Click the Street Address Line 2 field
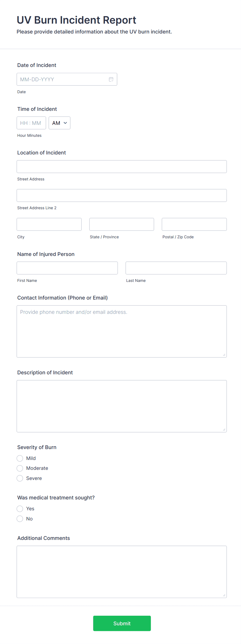The image size is (241, 644). (122, 195)
